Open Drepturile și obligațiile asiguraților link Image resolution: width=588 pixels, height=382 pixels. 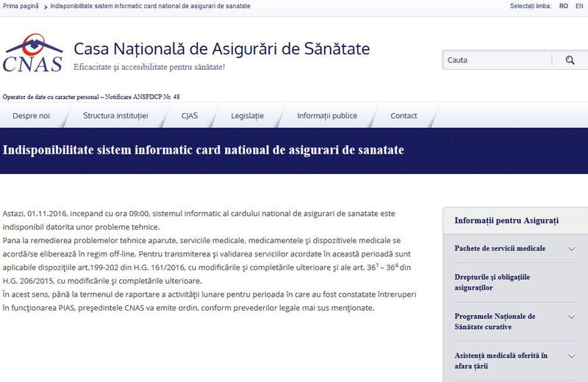(492, 282)
